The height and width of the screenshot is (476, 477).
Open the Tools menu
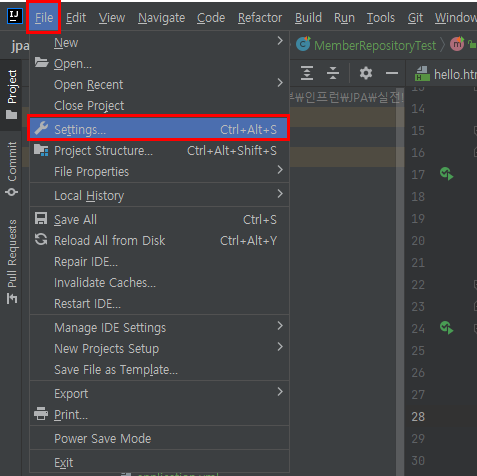381,18
